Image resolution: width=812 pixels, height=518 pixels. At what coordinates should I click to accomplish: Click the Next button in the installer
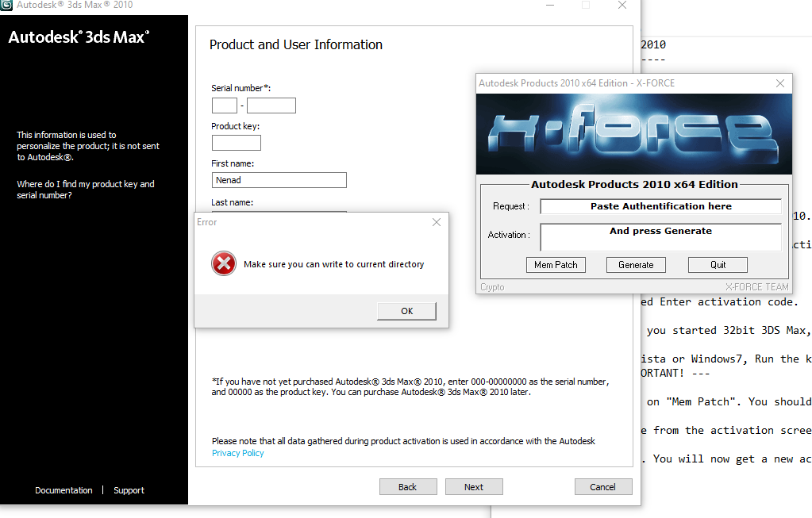pyautogui.click(x=474, y=487)
